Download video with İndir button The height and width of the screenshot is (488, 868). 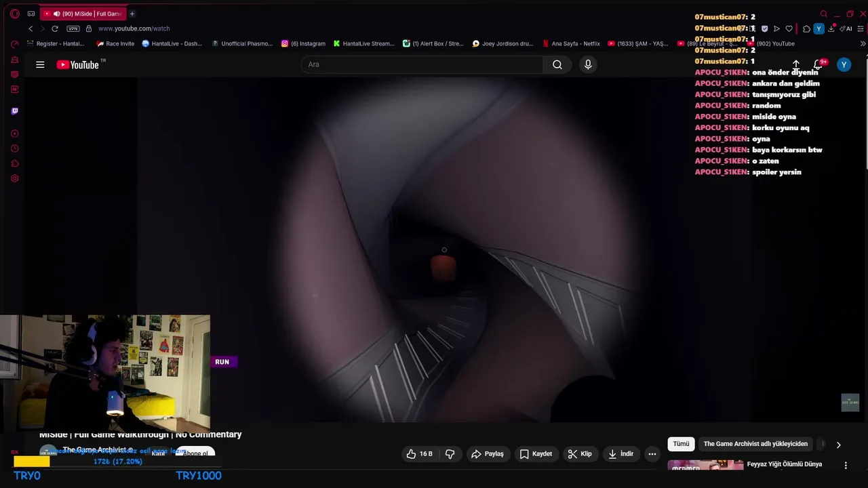pos(621,454)
